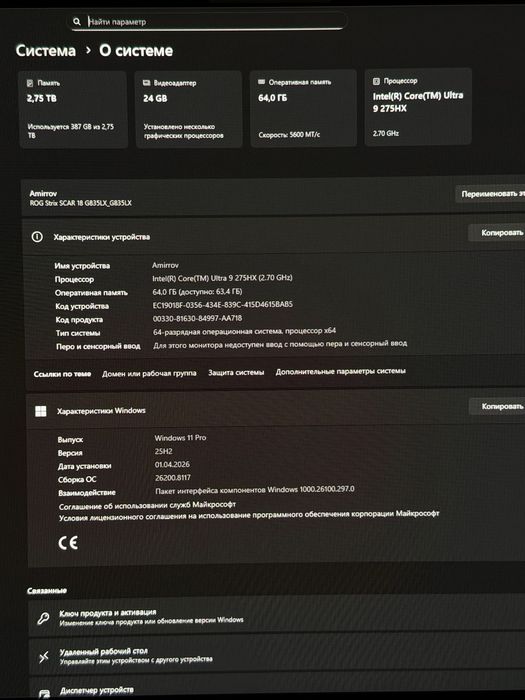Select device ID 'EC19018F-0356-434E...' text
Screen dimensions: 525x700
223,305
